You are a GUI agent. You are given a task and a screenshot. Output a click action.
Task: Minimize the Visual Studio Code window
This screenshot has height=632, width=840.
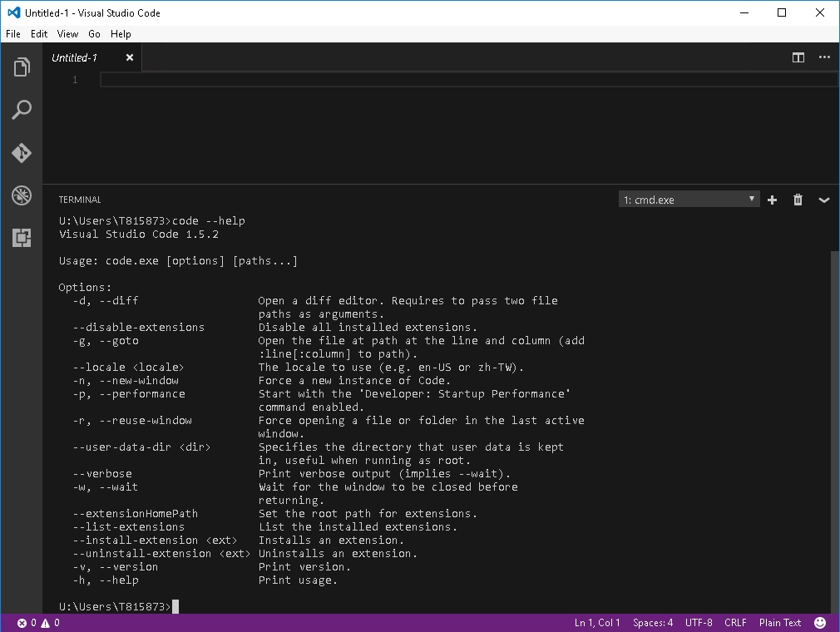pyautogui.click(x=744, y=12)
